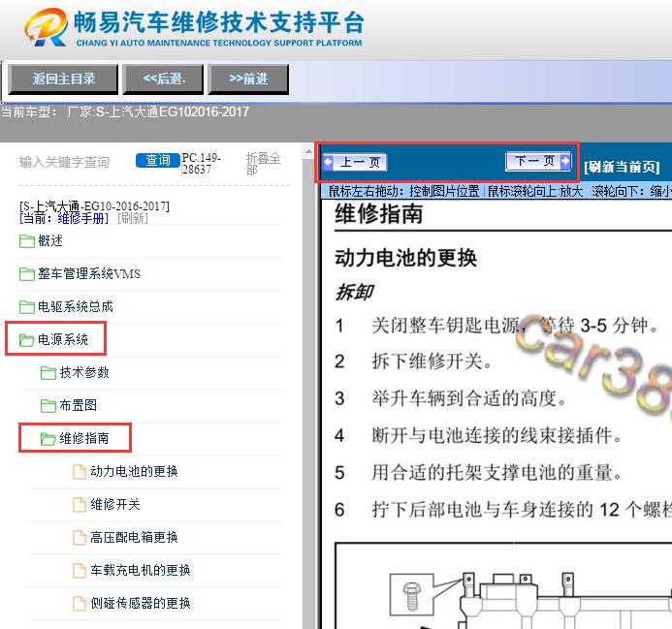Click the folder icon beside 电驱系统总成

pyautogui.click(x=26, y=307)
